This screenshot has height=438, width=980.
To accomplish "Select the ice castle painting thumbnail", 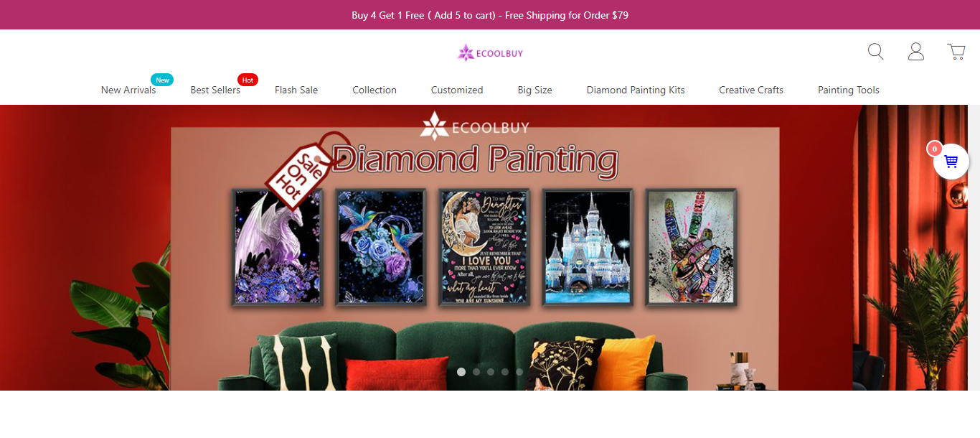I will point(588,247).
